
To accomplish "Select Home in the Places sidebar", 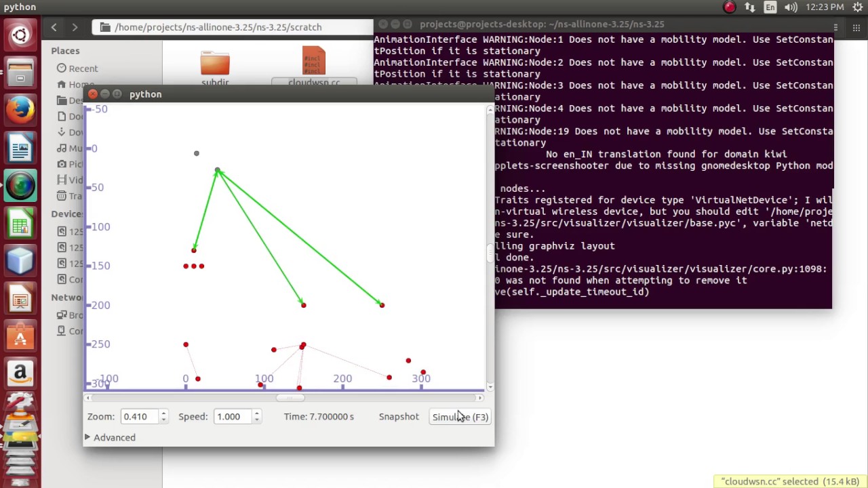I will [81, 84].
